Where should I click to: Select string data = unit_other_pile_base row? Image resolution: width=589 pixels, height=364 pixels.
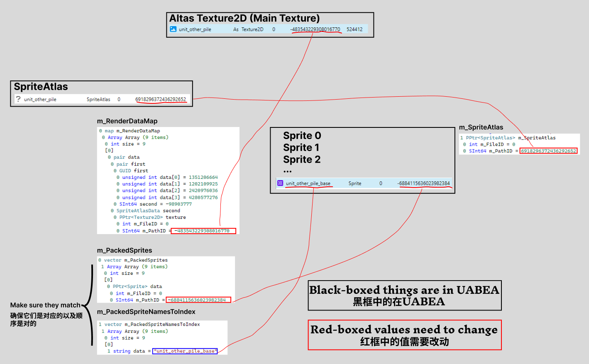coord(166,351)
